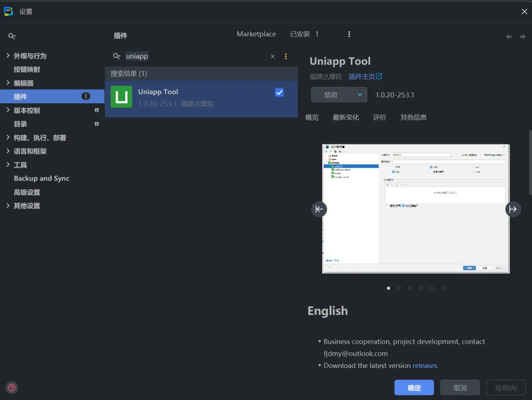This screenshot has width=532, height=400.
Task: Open the 最新变化 tab
Action: [x=346, y=117]
